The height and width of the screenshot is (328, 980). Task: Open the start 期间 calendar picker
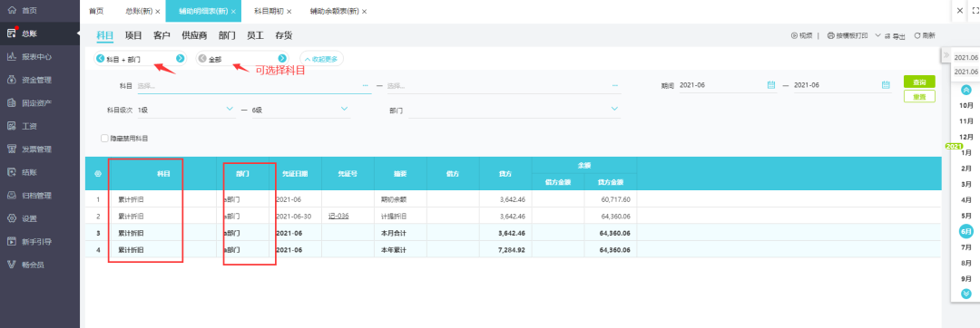[x=771, y=85]
